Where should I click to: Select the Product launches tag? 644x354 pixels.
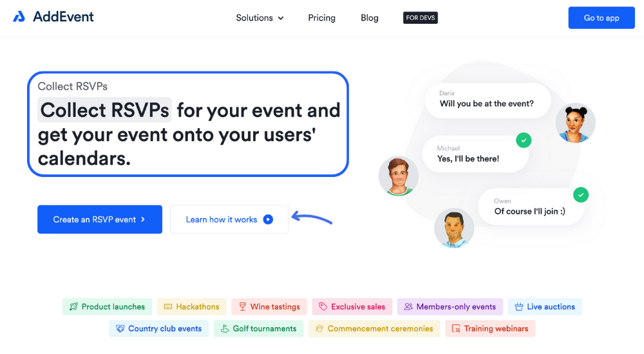point(107,307)
